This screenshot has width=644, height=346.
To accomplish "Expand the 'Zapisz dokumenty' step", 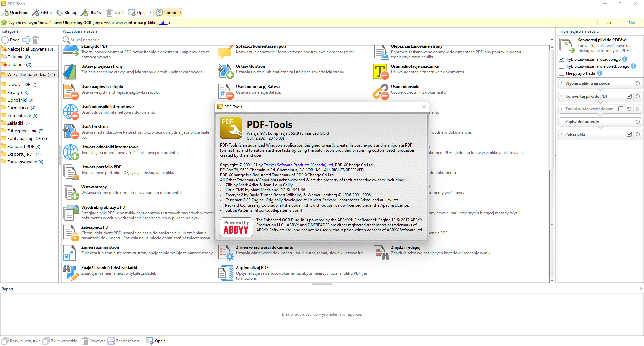I will tap(561, 122).
